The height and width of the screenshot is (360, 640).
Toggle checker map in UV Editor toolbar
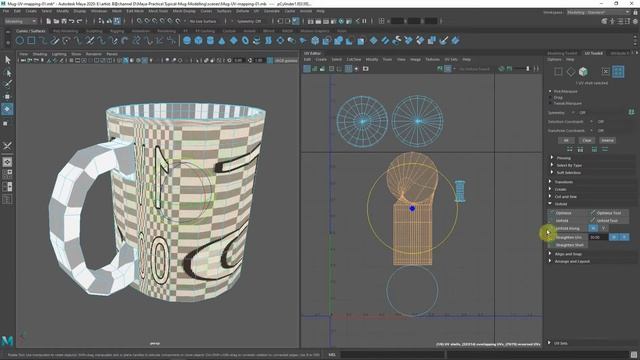448,69
